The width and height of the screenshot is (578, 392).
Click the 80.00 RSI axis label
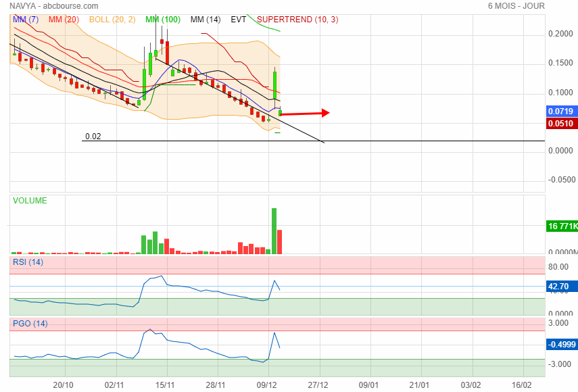(558, 267)
